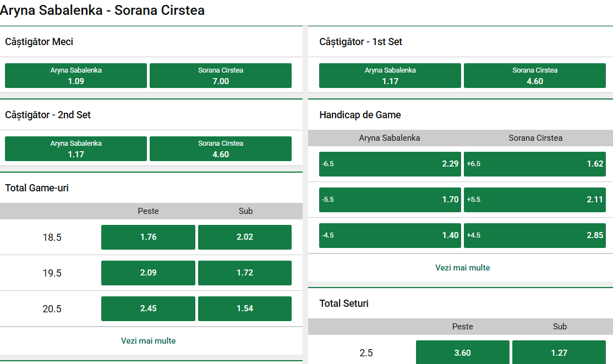Bet Peste 2.5 total sets at 3.60
This screenshot has height=364, width=613.
462,352
